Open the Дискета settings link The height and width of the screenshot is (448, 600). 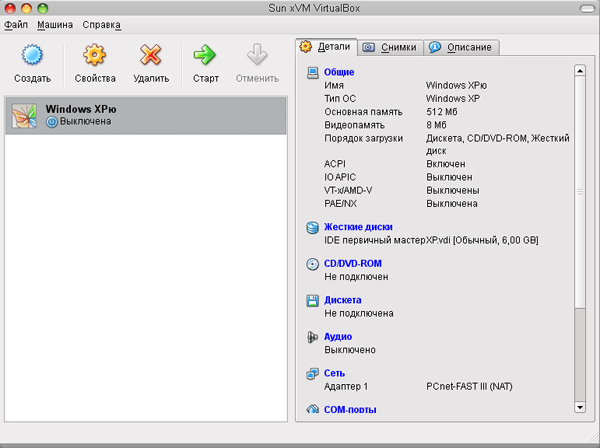pyautogui.click(x=342, y=300)
